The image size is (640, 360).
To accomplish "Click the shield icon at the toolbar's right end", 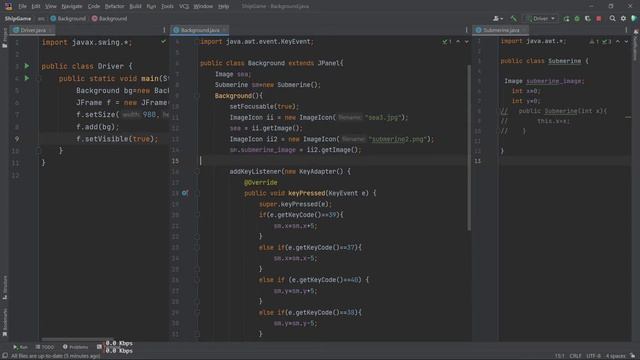I will click(x=634, y=18).
